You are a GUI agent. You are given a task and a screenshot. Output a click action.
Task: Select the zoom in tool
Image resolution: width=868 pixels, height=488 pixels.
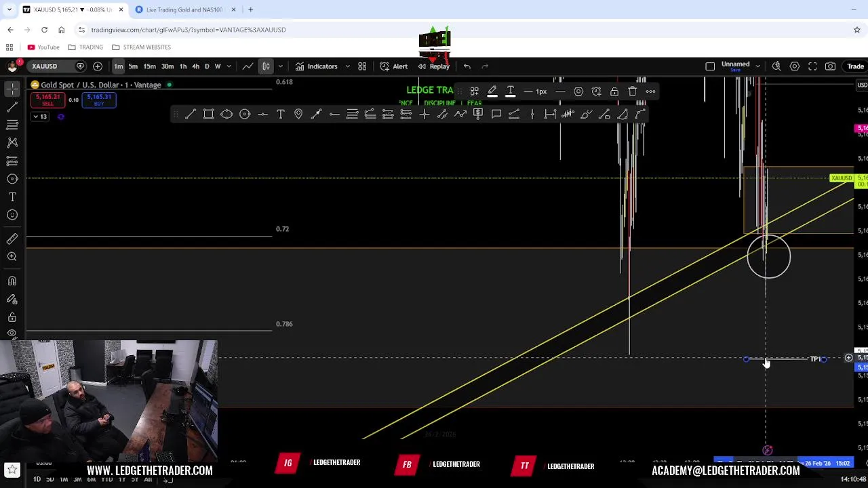pos(12,256)
